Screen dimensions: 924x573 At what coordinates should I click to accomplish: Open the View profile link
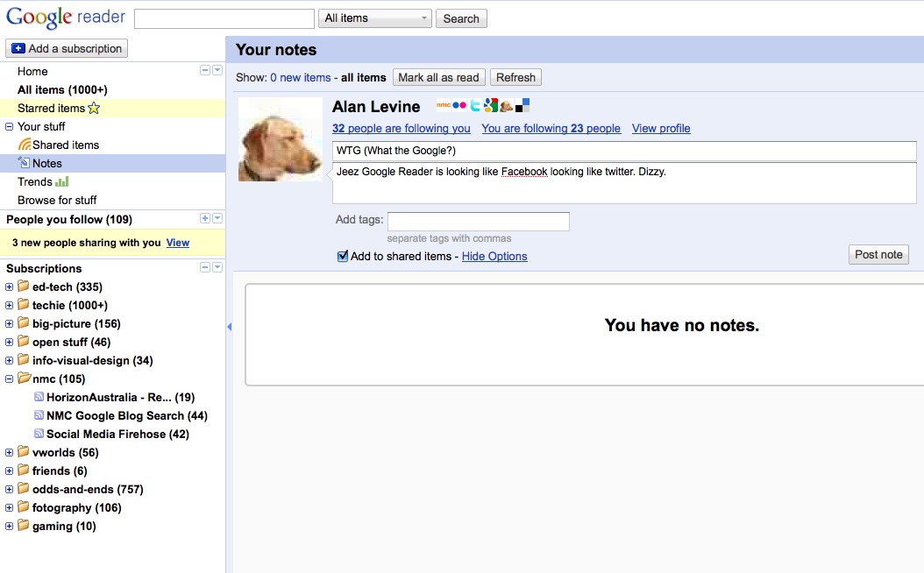point(661,129)
